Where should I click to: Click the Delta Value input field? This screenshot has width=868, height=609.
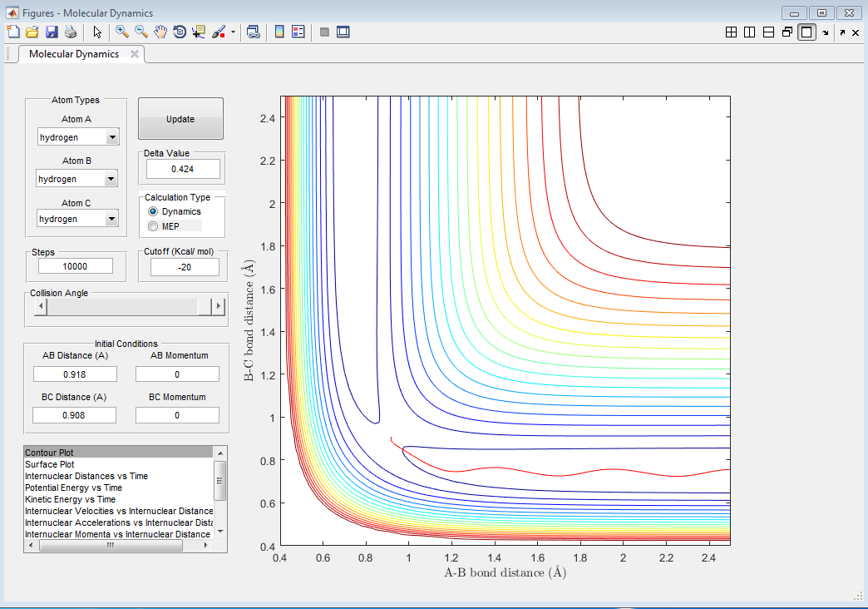183,169
